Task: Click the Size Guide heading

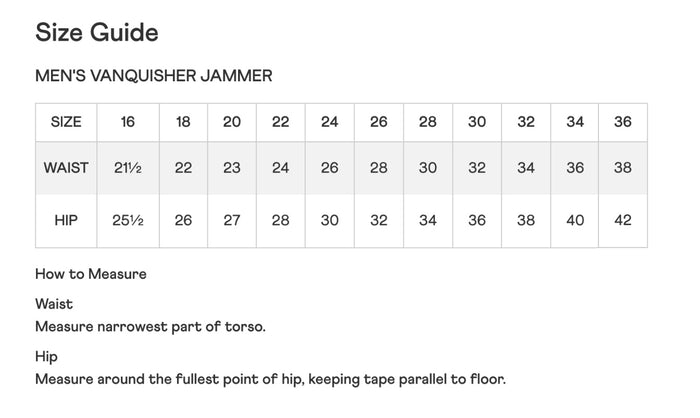Action: (97, 33)
